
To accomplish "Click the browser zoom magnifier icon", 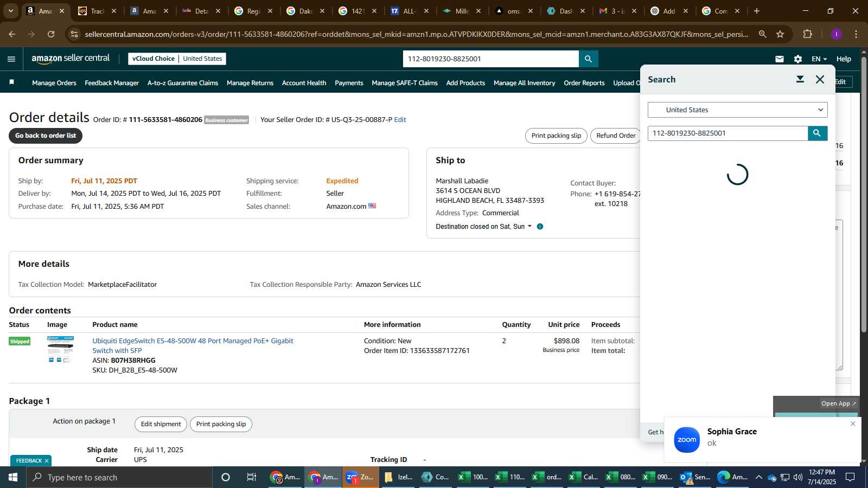I will click(762, 34).
